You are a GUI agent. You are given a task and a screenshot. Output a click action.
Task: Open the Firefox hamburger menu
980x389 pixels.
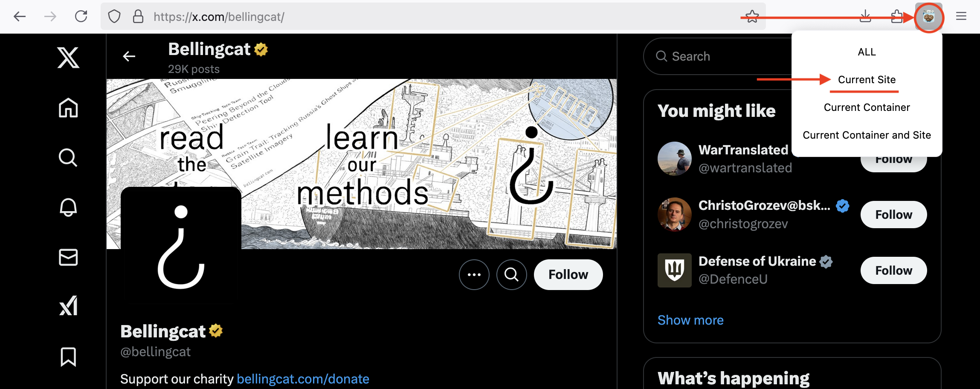(x=961, y=17)
